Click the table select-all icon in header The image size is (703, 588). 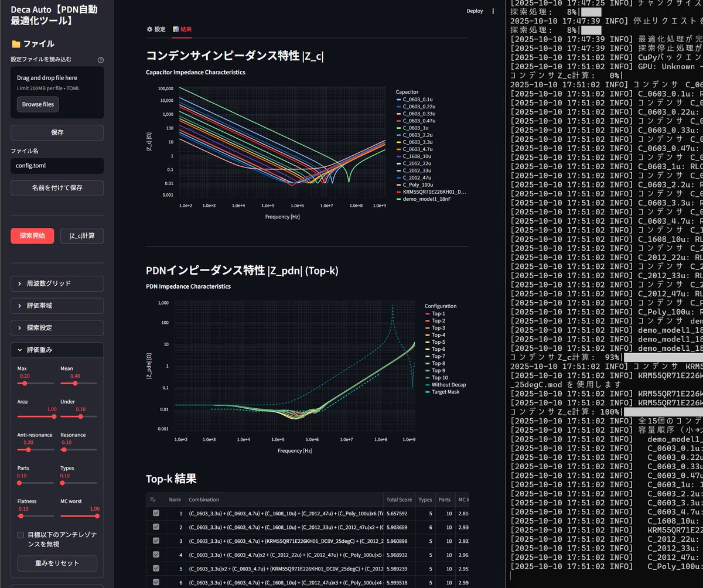pos(153,500)
